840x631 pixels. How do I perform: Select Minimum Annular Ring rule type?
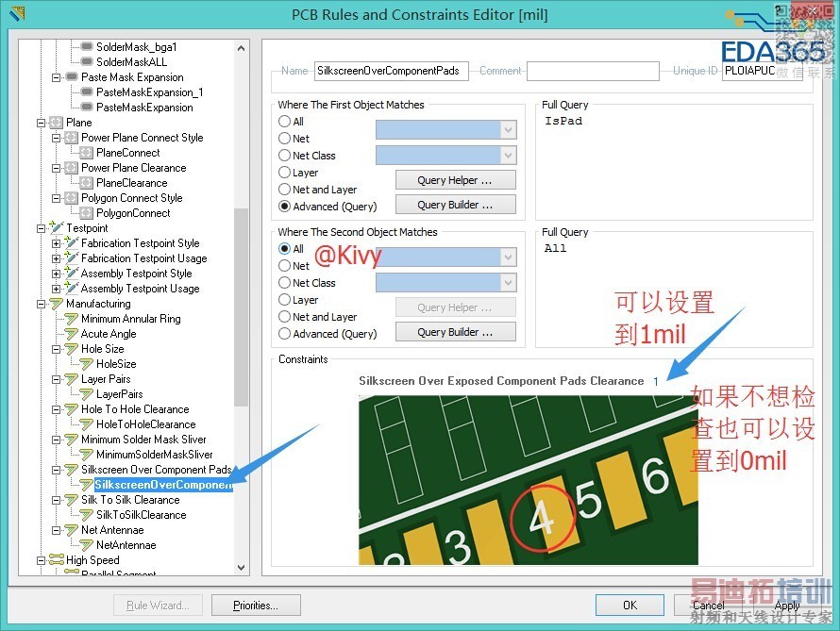click(x=130, y=319)
